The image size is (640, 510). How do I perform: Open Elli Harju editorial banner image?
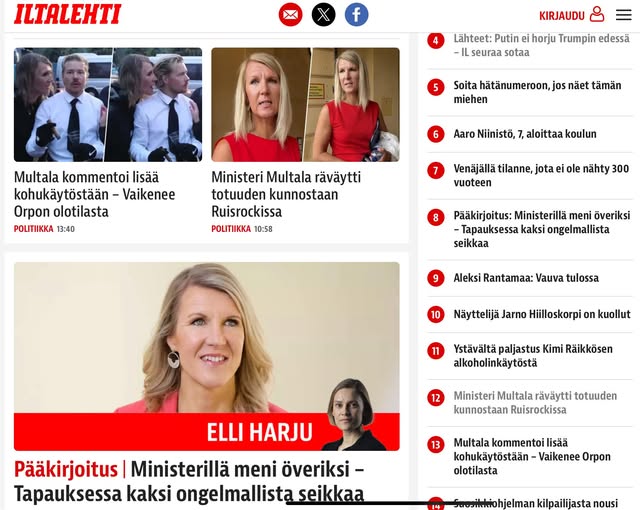(207, 357)
